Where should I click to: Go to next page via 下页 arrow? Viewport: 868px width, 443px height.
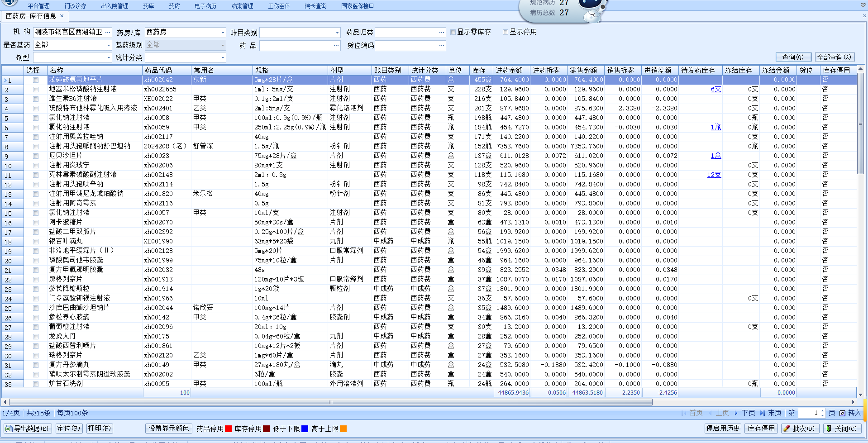(736, 413)
